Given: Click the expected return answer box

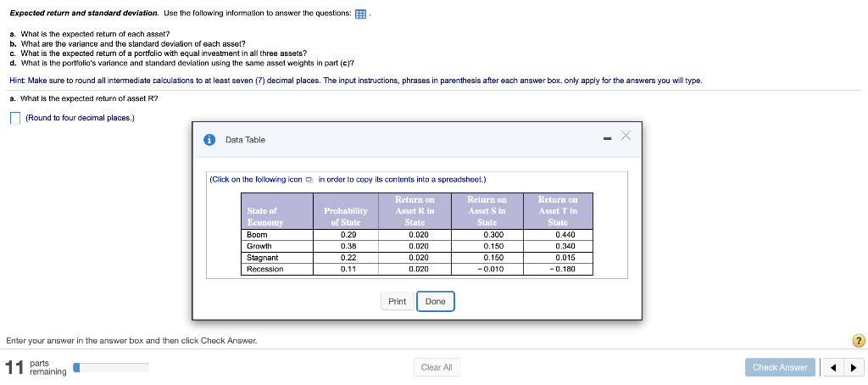Looking at the screenshot, I should pos(15,118).
